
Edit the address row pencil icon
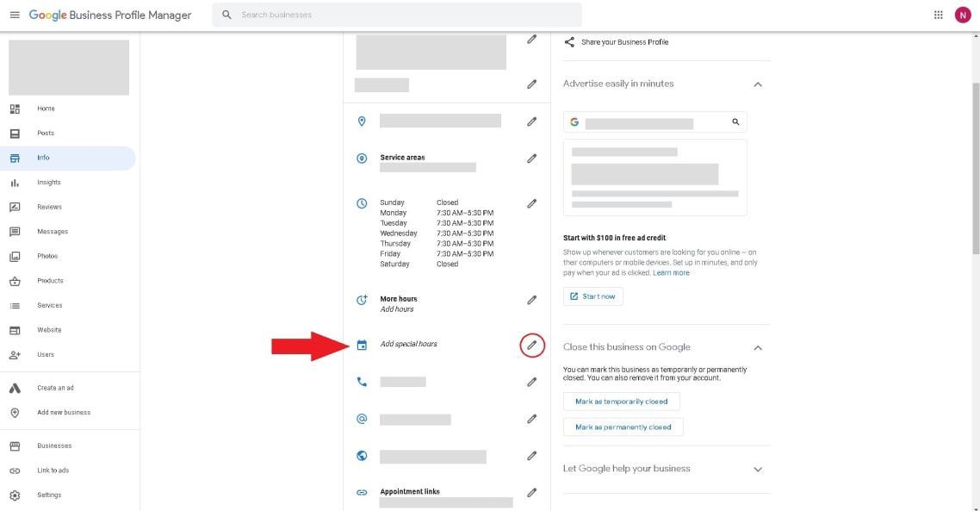click(531, 122)
